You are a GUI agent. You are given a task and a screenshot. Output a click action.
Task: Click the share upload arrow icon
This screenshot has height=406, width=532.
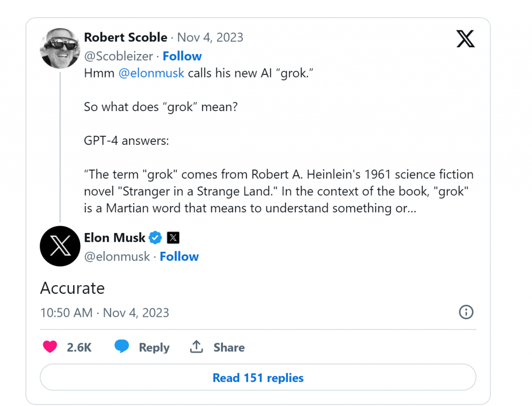pos(196,347)
